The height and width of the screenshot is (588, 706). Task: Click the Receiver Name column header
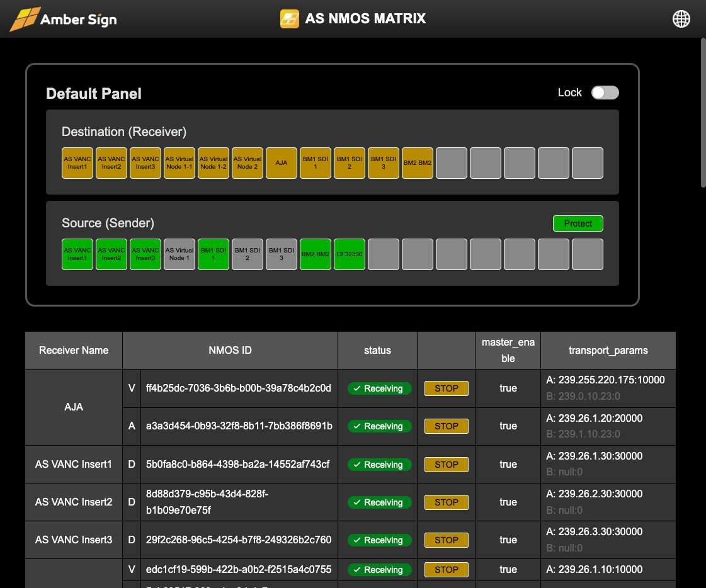[x=74, y=351]
